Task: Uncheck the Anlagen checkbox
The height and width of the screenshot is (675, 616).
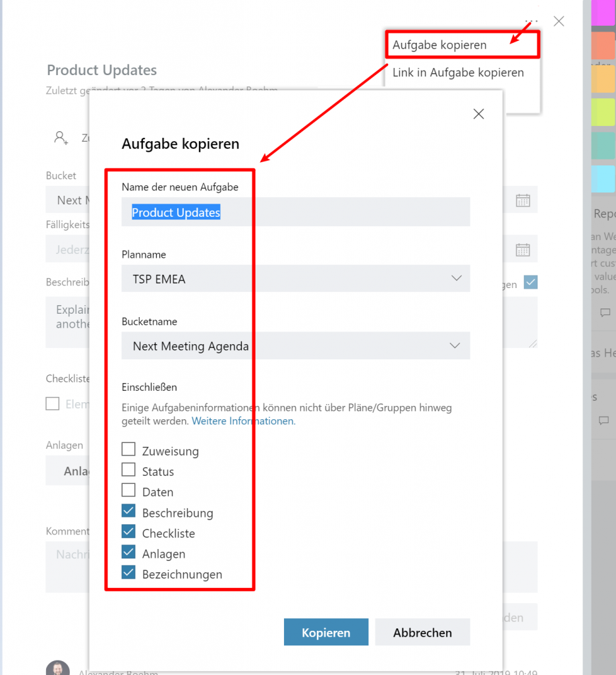Action: [128, 552]
